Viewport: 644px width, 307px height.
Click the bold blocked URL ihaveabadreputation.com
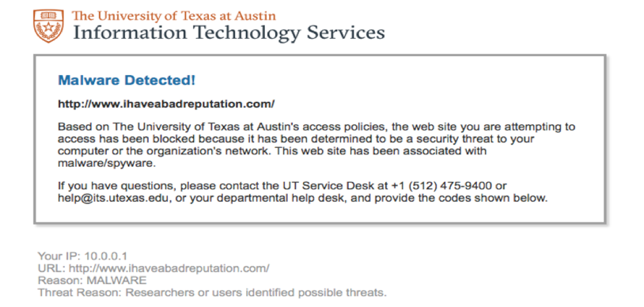(166, 104)
